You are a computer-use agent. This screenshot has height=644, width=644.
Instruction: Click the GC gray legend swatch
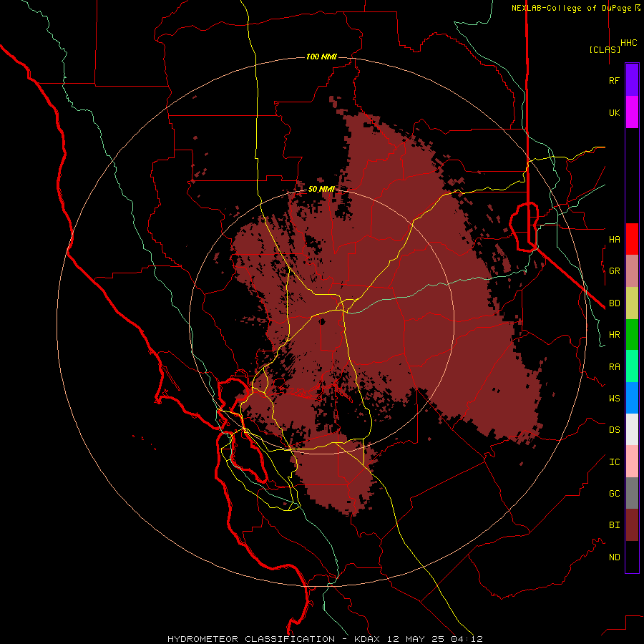pos(632,493)
